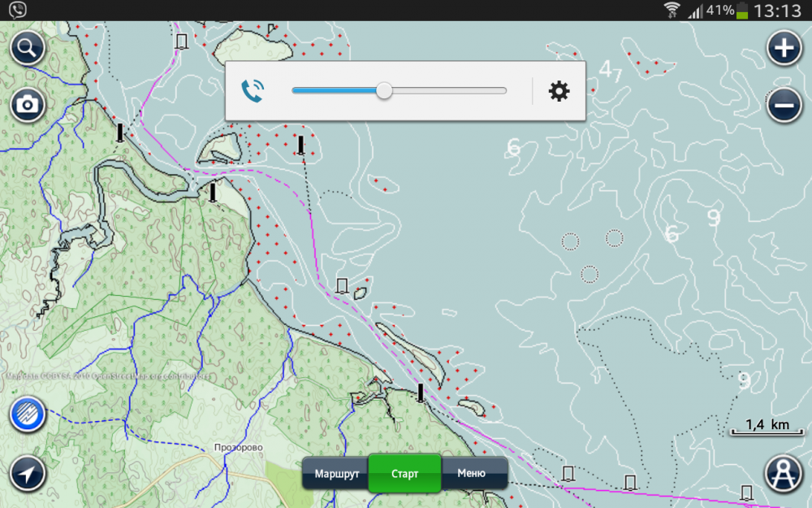Center map using the location arrow icon
The height and width of the screenshot is (508, 812).
tap(28, 473)
